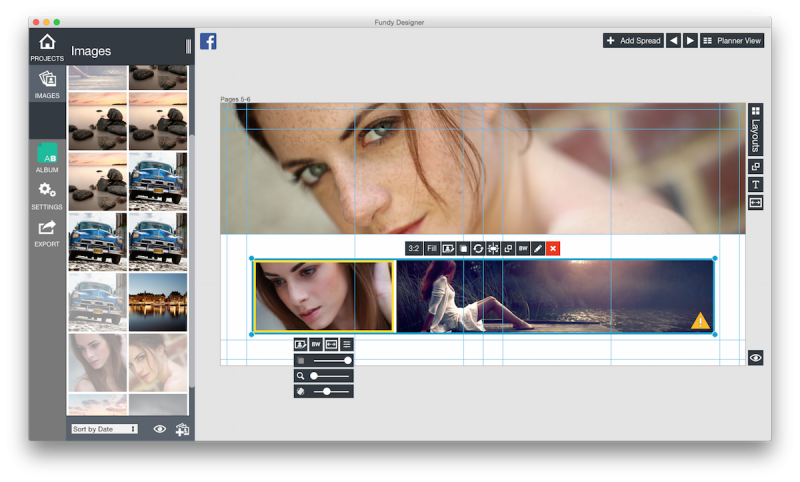This screenshot has height=482, width=800.
Task: Click the red delete X button
Action: pyautogui.click(x=553, y=248)
